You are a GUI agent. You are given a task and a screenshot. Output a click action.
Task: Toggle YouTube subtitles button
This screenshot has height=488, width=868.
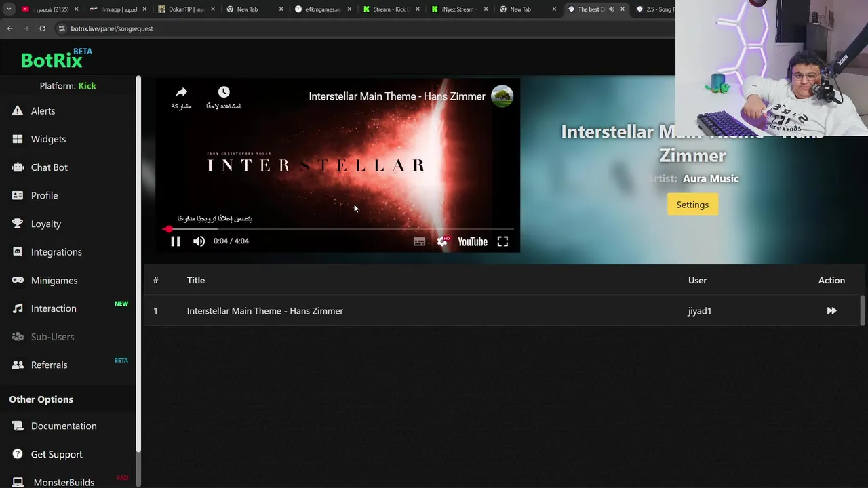pyautogui.click(x=419, y=241)
